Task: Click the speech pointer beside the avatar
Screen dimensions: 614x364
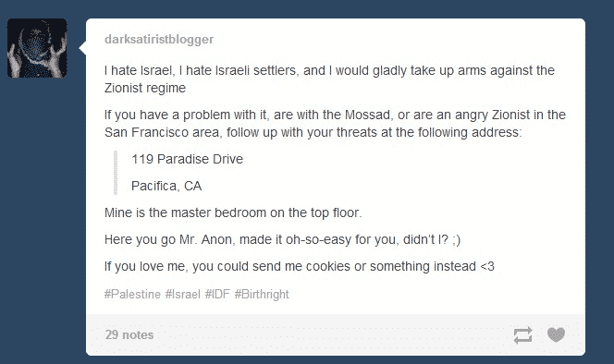Action: coord(82,48)
